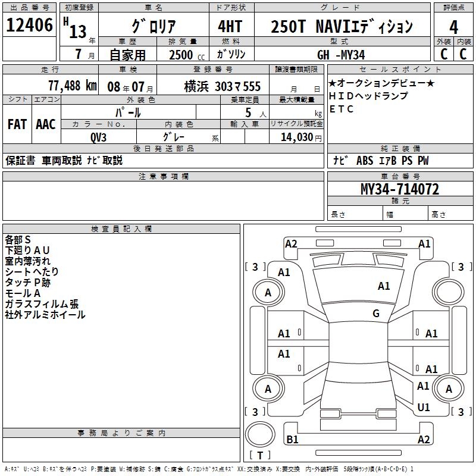
Task: Click the air conditioner value AAC
Action: tap(46, 124)
